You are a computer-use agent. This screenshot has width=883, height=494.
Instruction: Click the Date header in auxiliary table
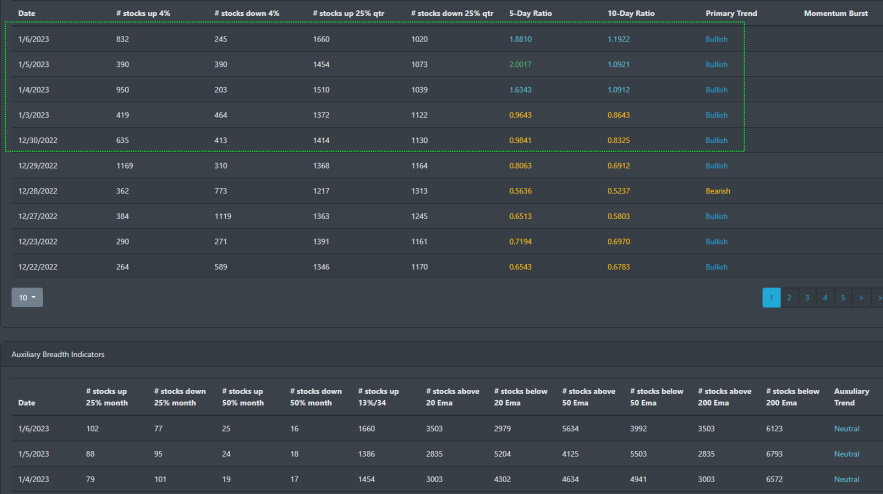coord(26,403)
